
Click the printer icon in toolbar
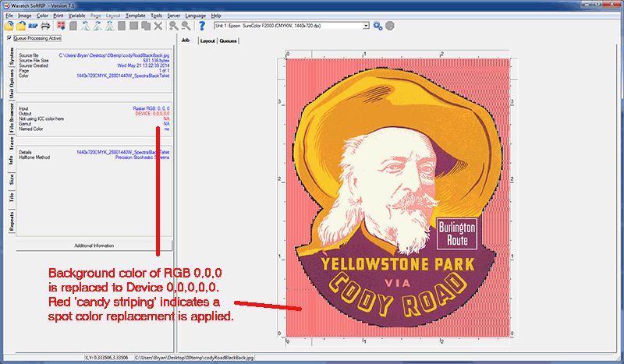coord(45,26)
